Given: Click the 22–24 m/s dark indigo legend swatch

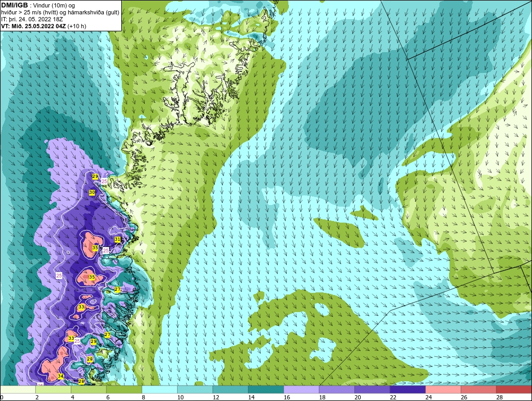Looking at the screenshot, I should pos(408,389).
